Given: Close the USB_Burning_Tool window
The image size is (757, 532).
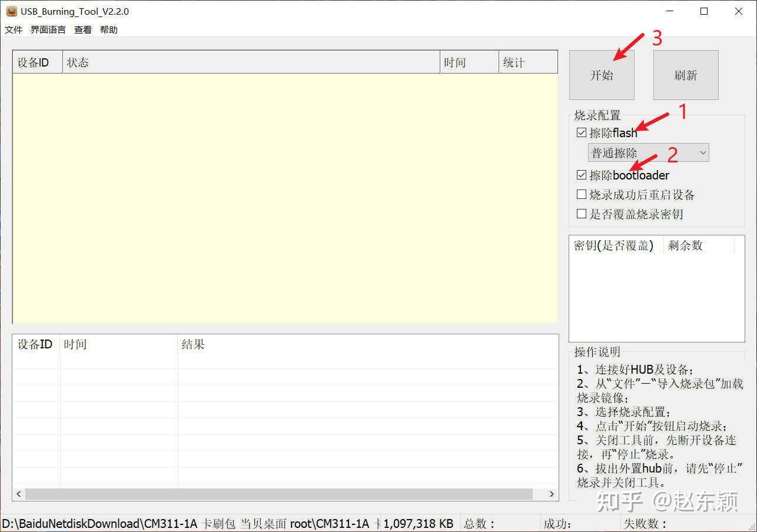Looking at the screenshot, I should (x=739, y=11).
